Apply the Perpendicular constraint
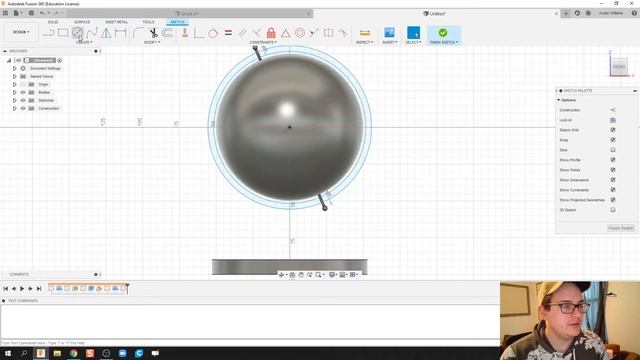 [257, 33]
